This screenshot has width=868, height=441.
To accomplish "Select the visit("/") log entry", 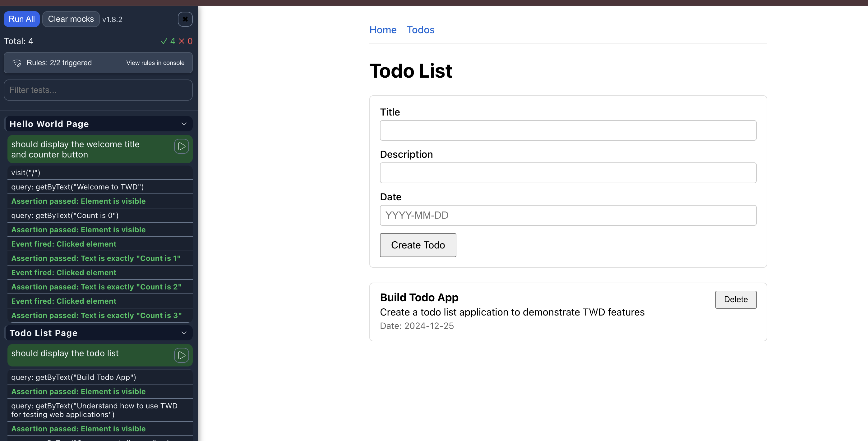I will pos(100,173).
